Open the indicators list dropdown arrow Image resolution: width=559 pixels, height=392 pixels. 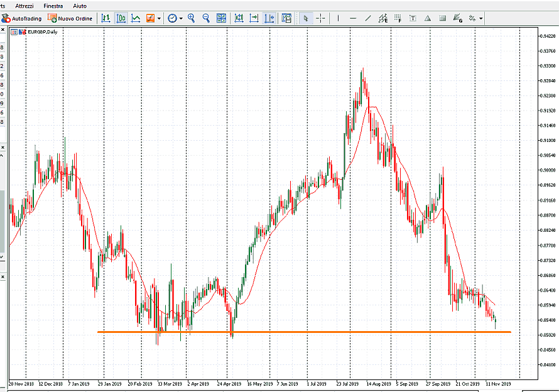[x=159, y=18]
